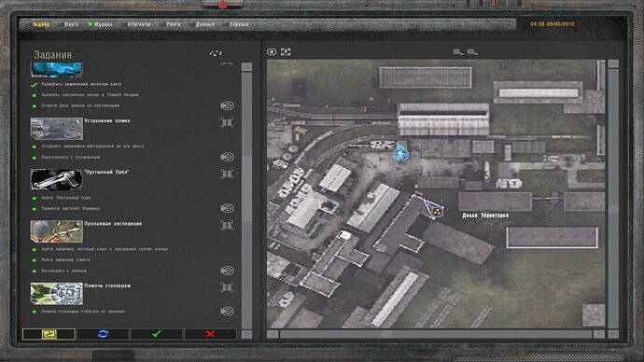Open details icon for Устранение помех task
This screenshot has height=362, width=644.
[227, 122]
